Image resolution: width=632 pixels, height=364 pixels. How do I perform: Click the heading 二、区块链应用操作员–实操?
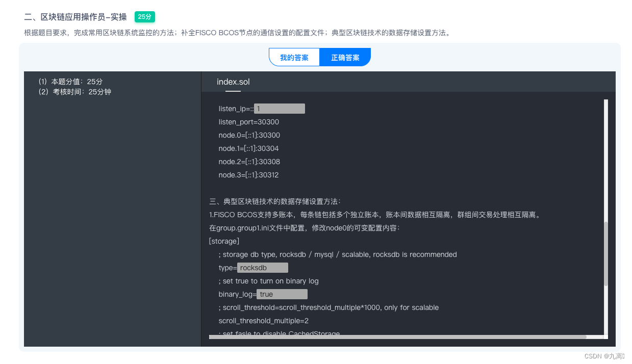pyautogui.click(x=74, y=17)
